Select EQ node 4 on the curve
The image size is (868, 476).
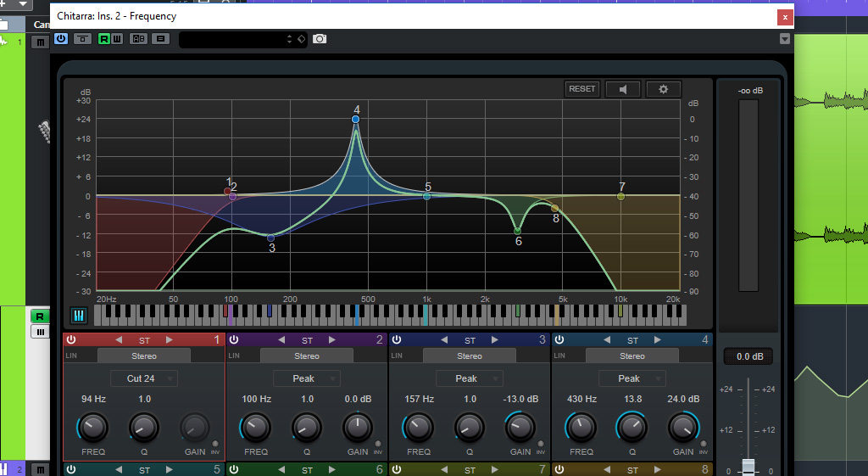click(355, 119)
